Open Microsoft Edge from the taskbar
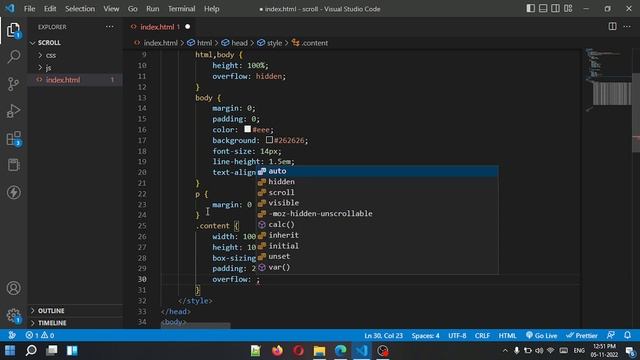This screenshot has width=640, height=360. (340, 351)
